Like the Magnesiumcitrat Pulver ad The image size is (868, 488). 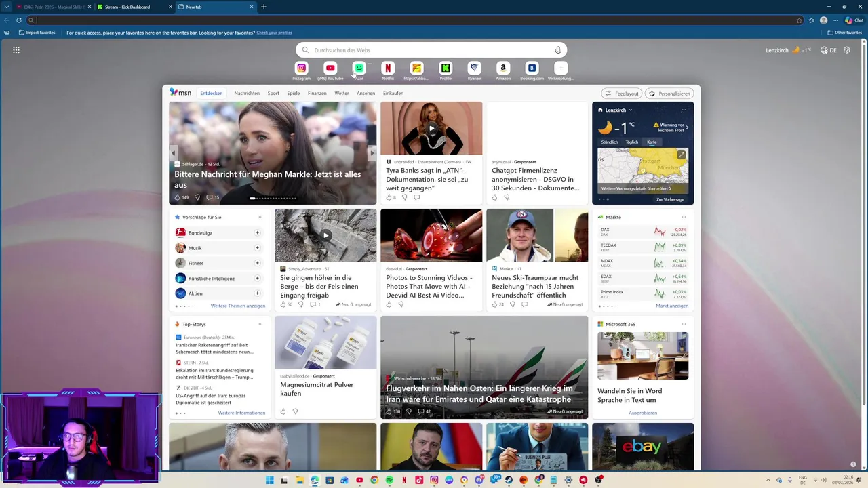[x=283, y=411]
